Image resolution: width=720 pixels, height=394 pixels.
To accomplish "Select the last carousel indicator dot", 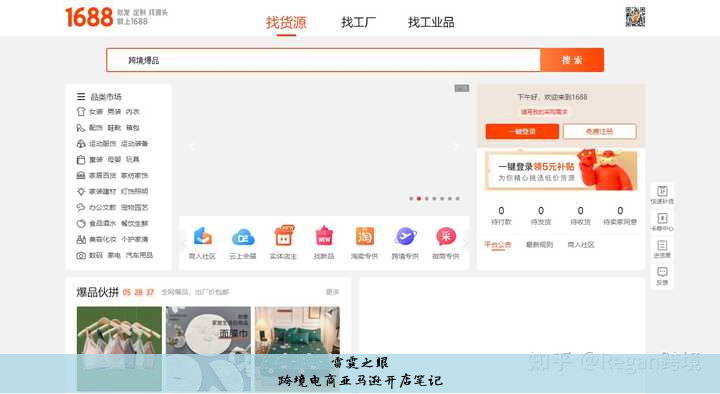I will pos(458,199).
